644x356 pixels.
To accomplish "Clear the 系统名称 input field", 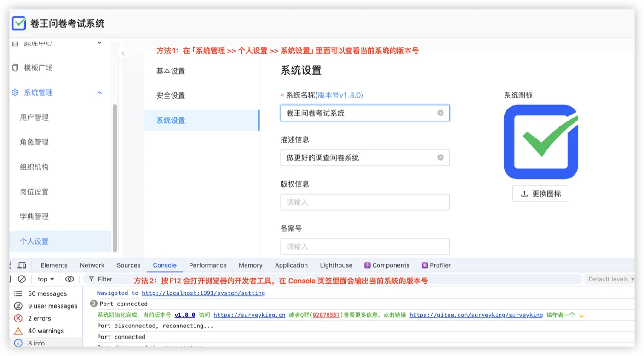I will (440, 113).
